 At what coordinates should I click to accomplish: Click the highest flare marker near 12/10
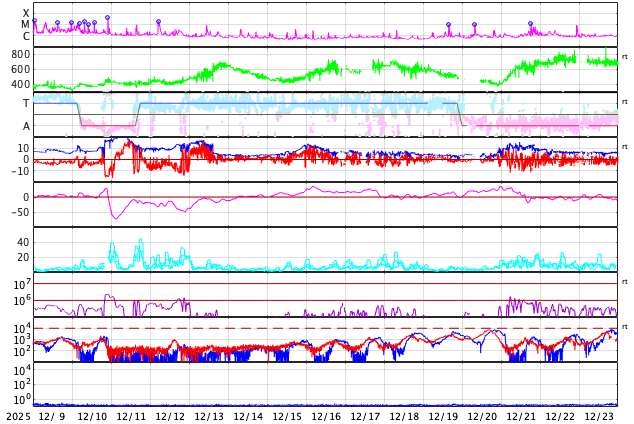108,18
